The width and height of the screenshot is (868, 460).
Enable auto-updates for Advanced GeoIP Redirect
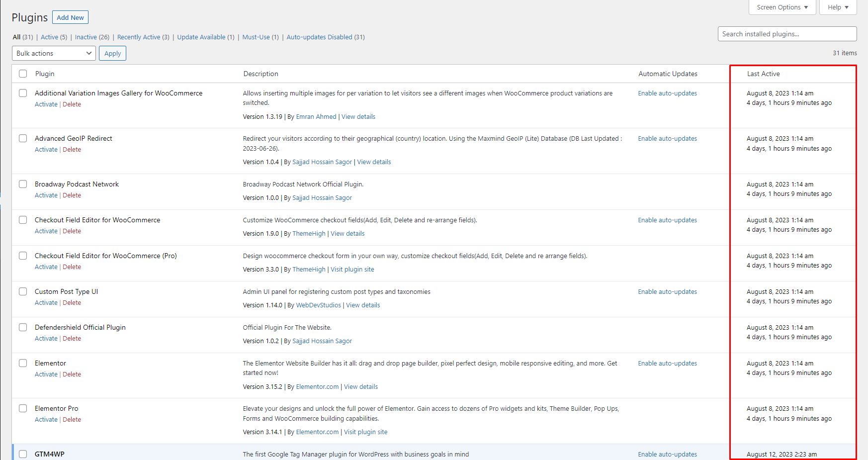coord(667,139)
